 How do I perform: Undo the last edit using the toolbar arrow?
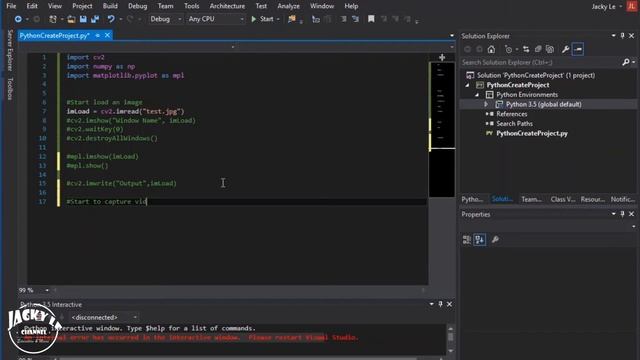tap(111, 19)
